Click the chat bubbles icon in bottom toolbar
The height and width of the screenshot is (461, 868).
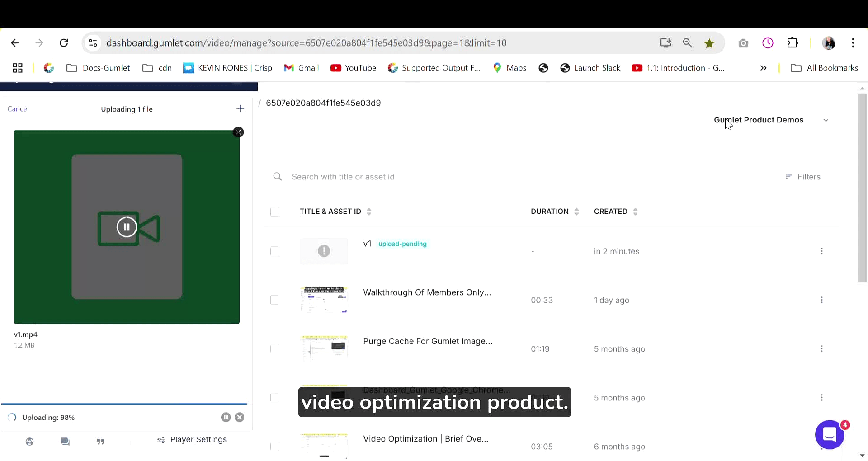pyautogui.click(x=65, y=442)
